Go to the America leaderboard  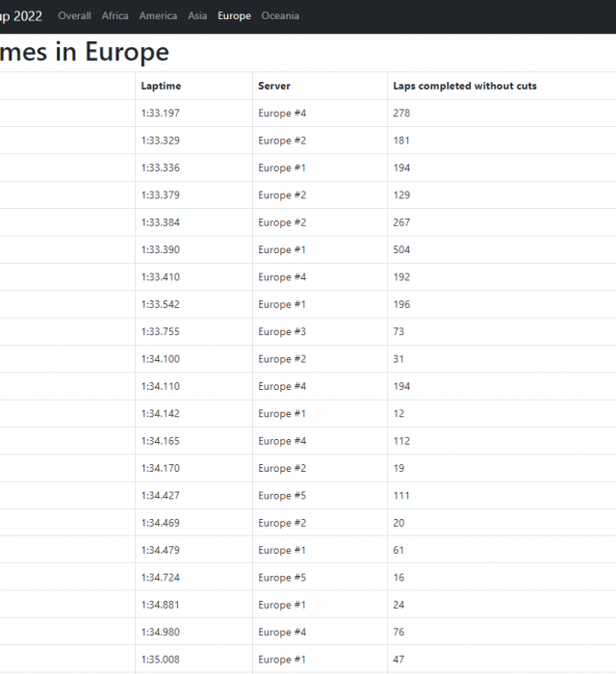pyautogui.click(x=158, y=16)
